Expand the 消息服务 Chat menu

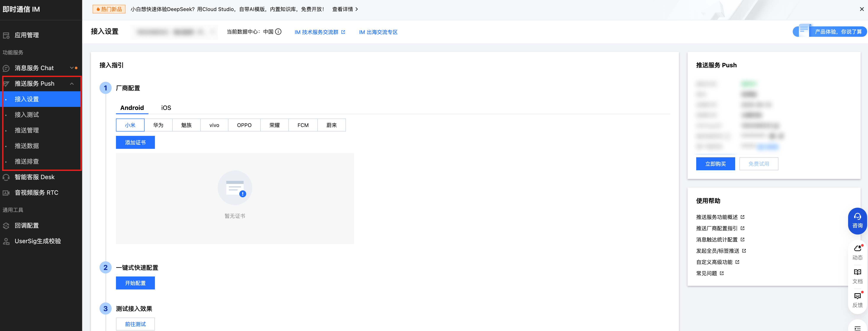[x=71, y=68]
